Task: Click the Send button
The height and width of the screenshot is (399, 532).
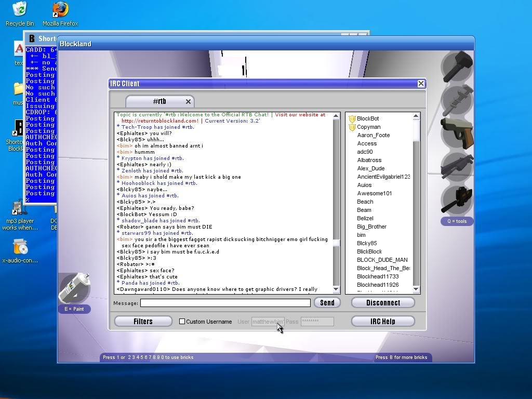Action: point(327,303)
